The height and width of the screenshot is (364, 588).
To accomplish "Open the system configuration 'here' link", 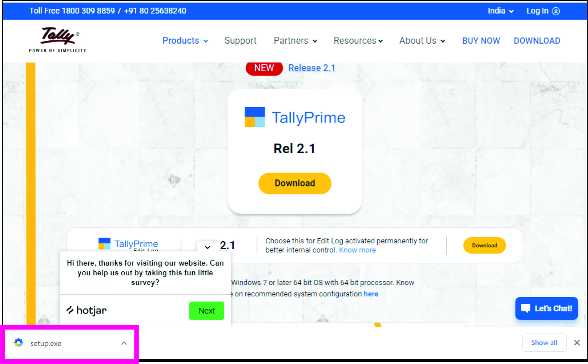I will point(371,294).
